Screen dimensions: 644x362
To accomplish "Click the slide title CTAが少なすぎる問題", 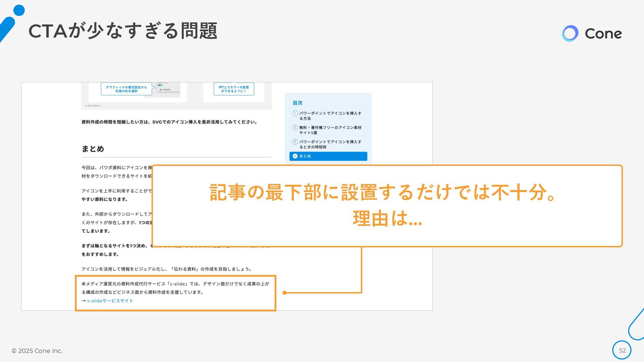I will coord(123,31).
